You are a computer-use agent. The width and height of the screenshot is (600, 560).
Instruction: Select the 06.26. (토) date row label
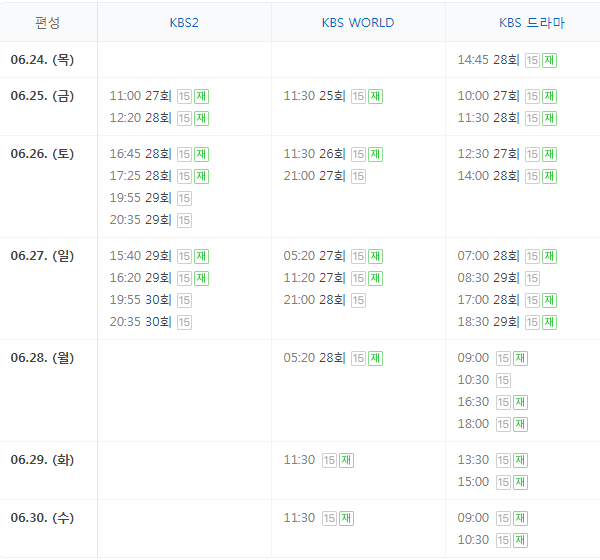point(42,154)
